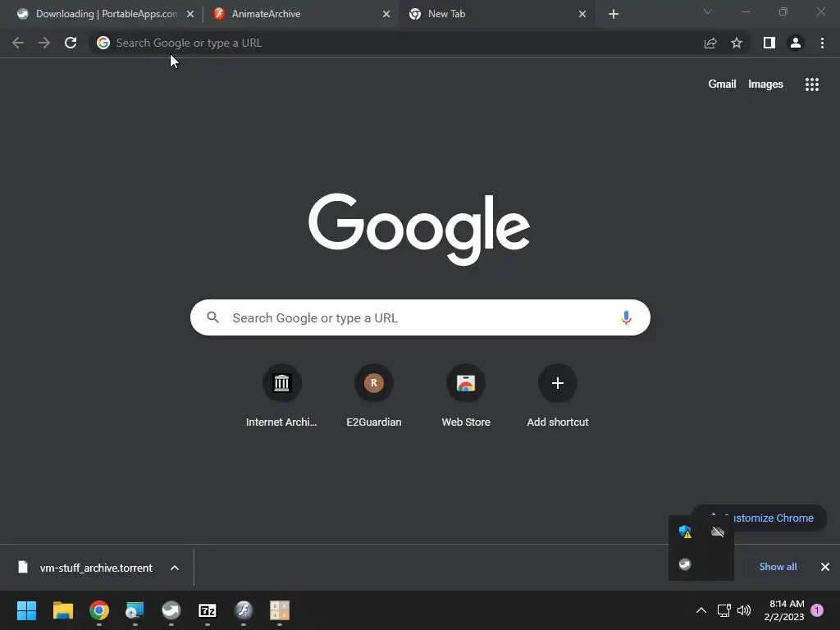Open the notification badge showing 1
Viewport: 840px width, 630px height.
(817, 610)
